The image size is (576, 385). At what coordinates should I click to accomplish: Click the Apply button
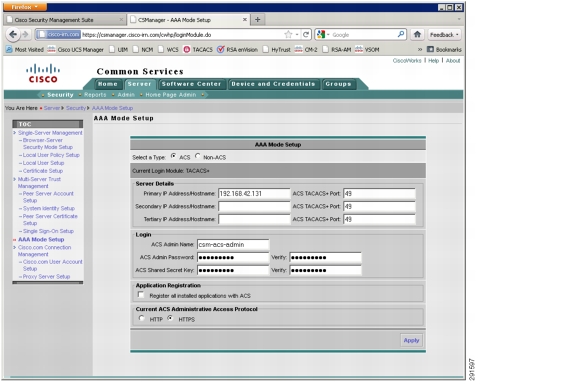pyautogui.click(x=411, y=341)
